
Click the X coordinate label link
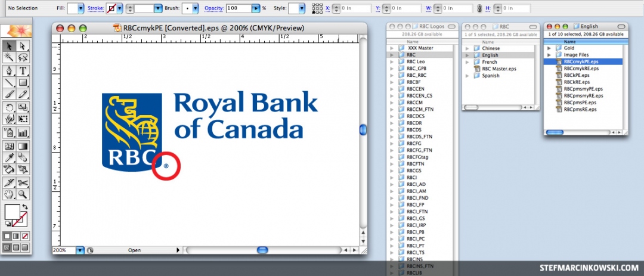point(327,8)
